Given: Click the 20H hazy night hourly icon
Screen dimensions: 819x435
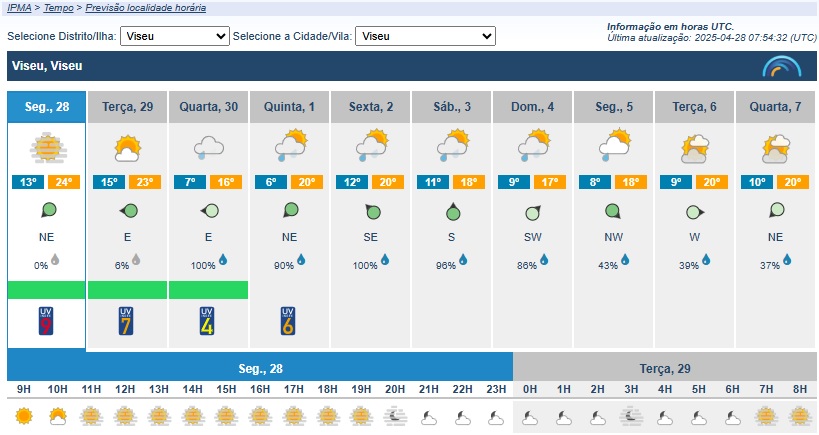Looking at the screenshot, I should [395, 417].
